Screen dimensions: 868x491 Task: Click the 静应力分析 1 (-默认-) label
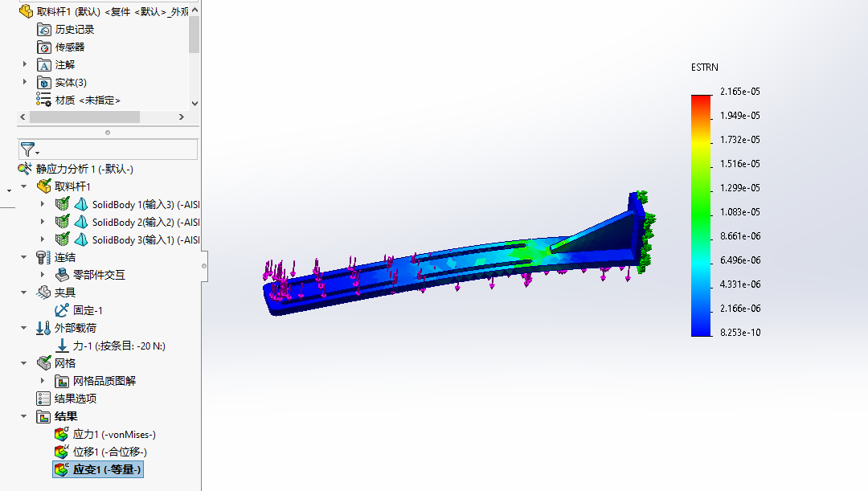(x=84, y=169)
